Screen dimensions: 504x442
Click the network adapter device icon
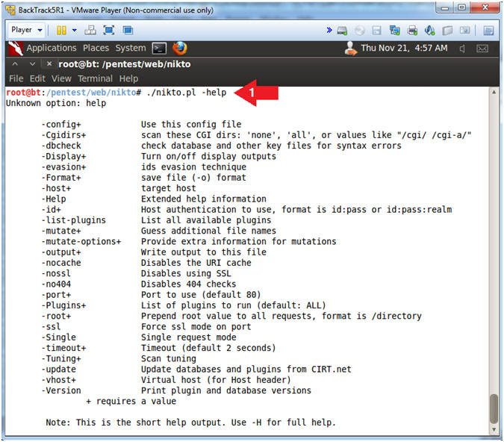coord(394,31)
